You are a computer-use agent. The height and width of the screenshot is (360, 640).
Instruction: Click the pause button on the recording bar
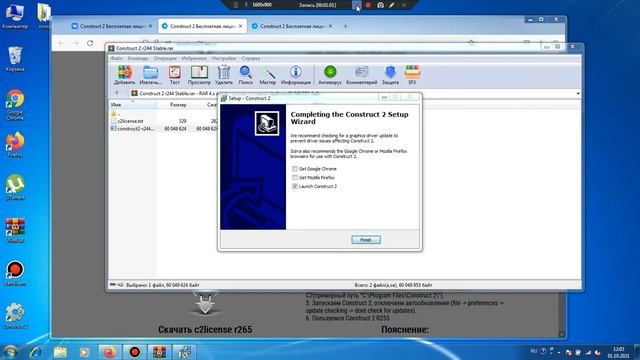click(x=356, y=5)
